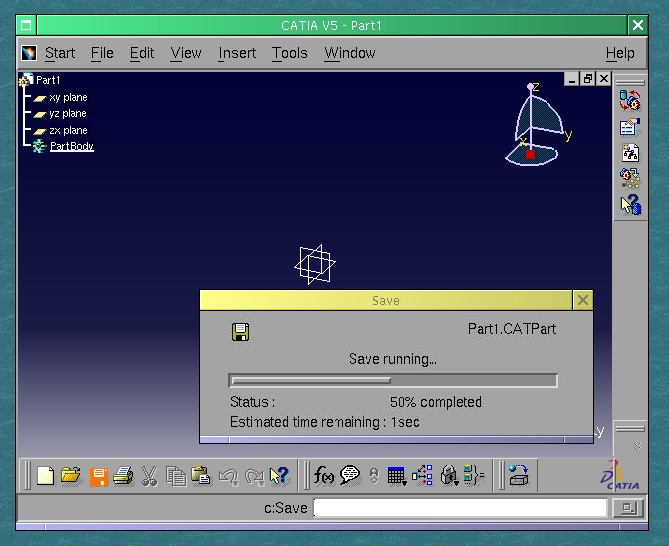Click the Copy icon
This screenshot has height=546, width=669.
pyautogui.click(x=176, y=476)
